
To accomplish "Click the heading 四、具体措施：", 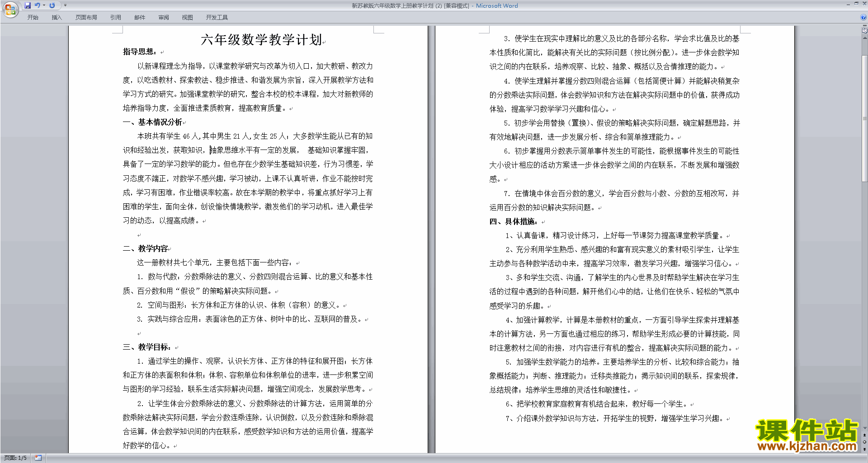I will [x=514, y=222].
